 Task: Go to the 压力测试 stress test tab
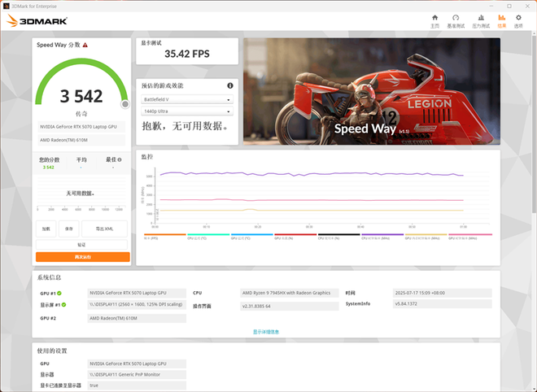(x=479, y=20)
